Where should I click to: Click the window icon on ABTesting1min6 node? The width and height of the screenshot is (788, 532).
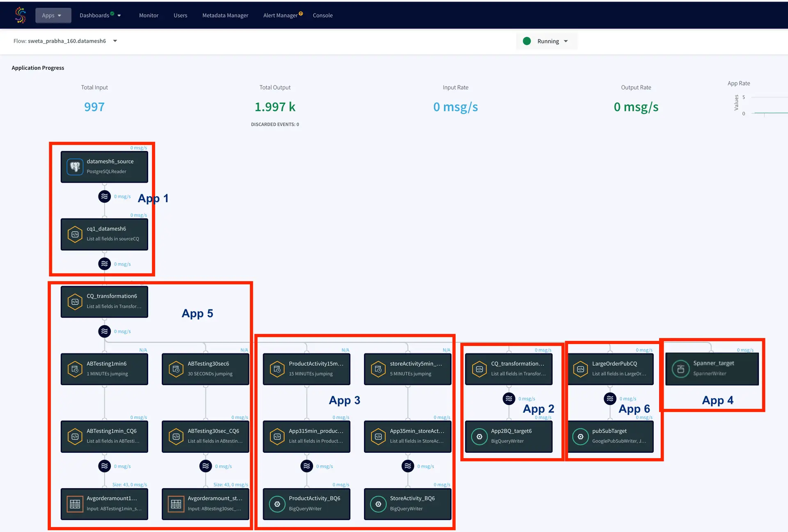pyautogui.click(x=75, y=369)
